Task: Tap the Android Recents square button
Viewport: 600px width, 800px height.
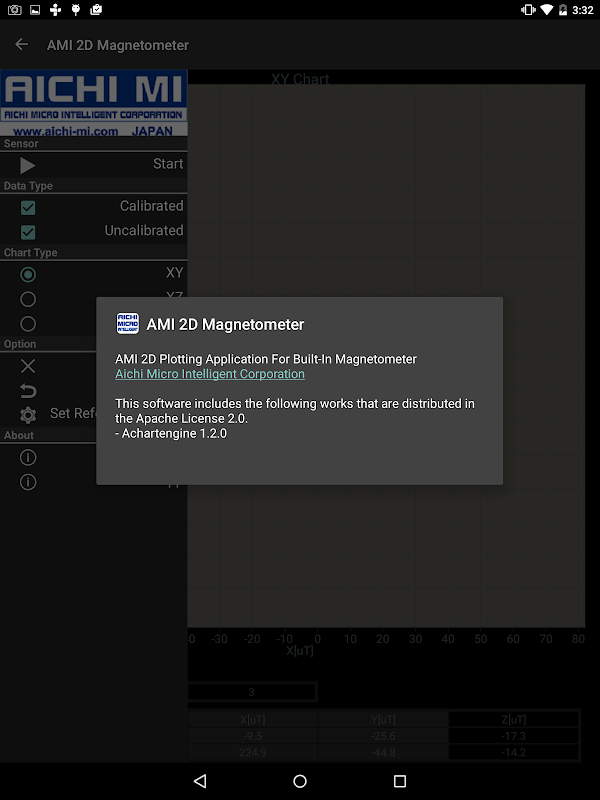Action: point(400,781)
